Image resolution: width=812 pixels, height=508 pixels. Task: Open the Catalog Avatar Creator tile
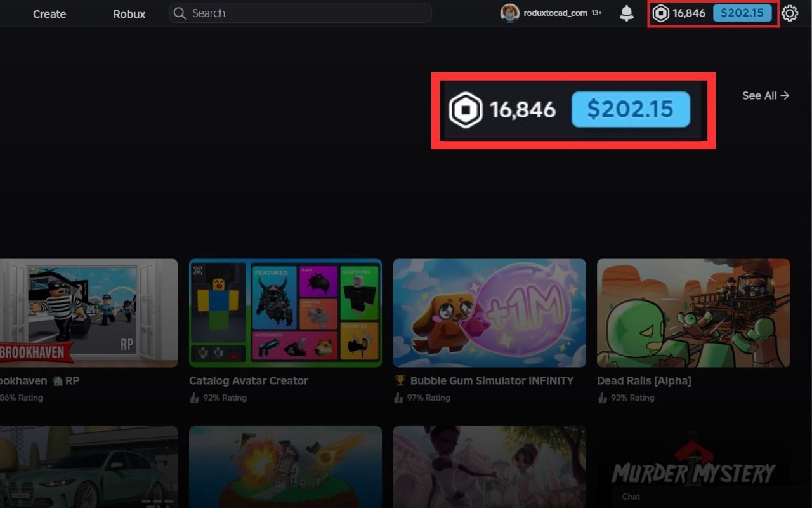click(285, 312)
